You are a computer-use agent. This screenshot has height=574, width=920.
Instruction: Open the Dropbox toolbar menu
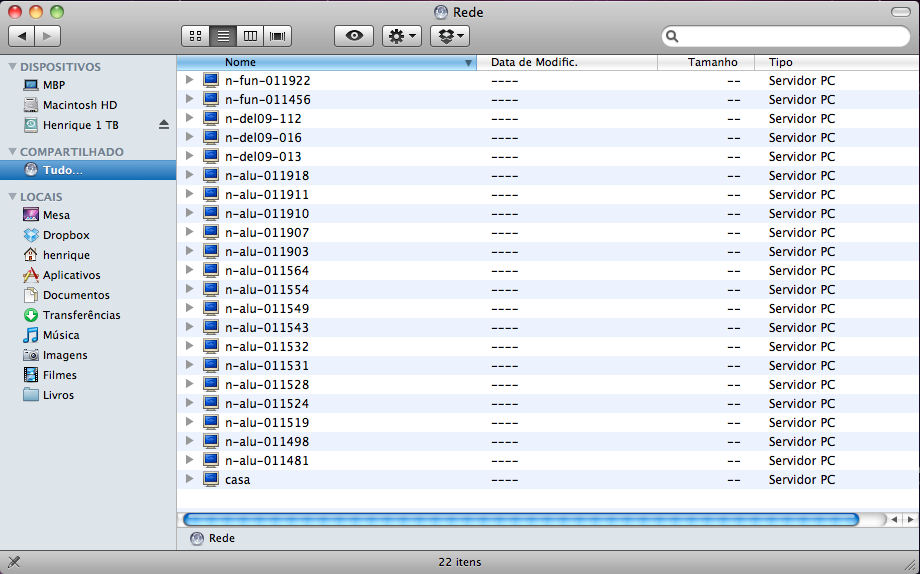click(x=450, y=36)
